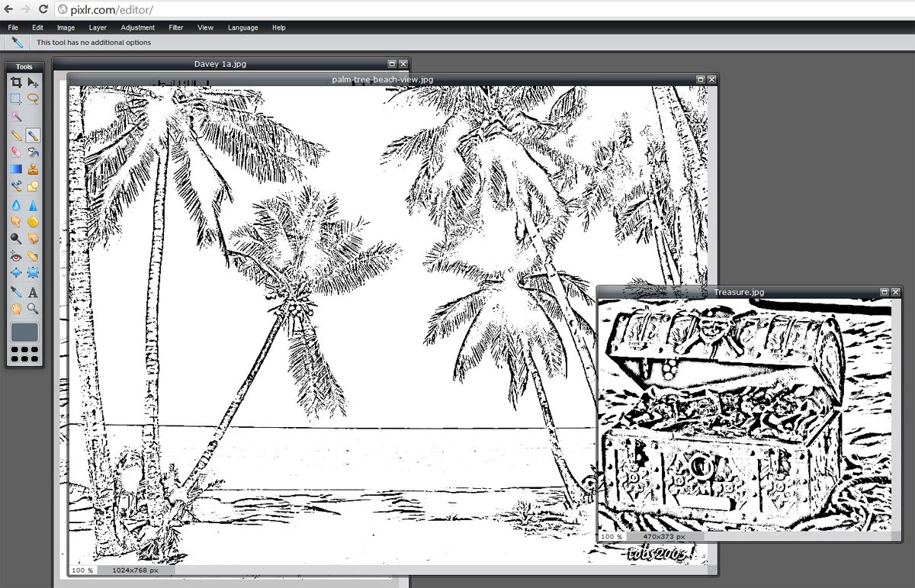
Task: Open the Filter menu
Action: click(175, 27)
